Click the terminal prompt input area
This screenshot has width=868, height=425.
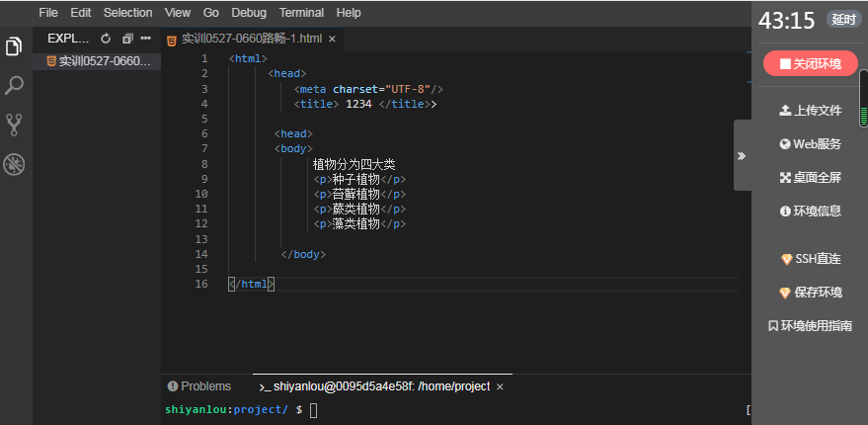click(313, 410)
